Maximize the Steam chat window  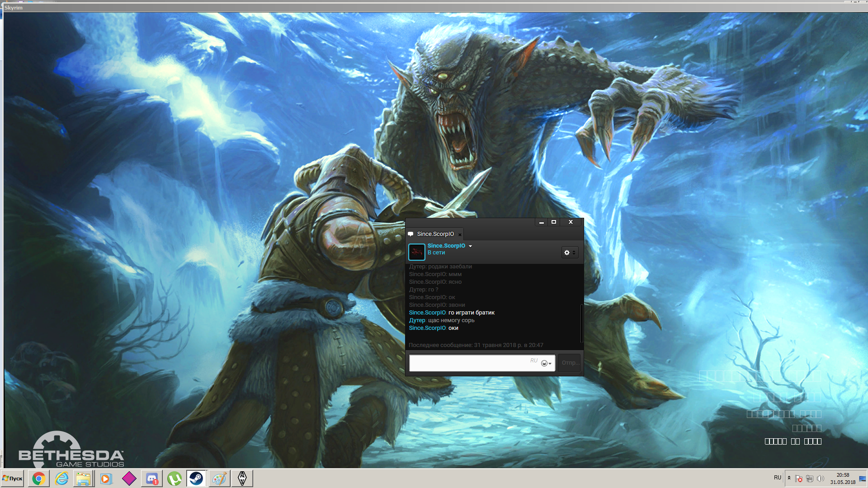pyautogui.click(x=553, y=222)
